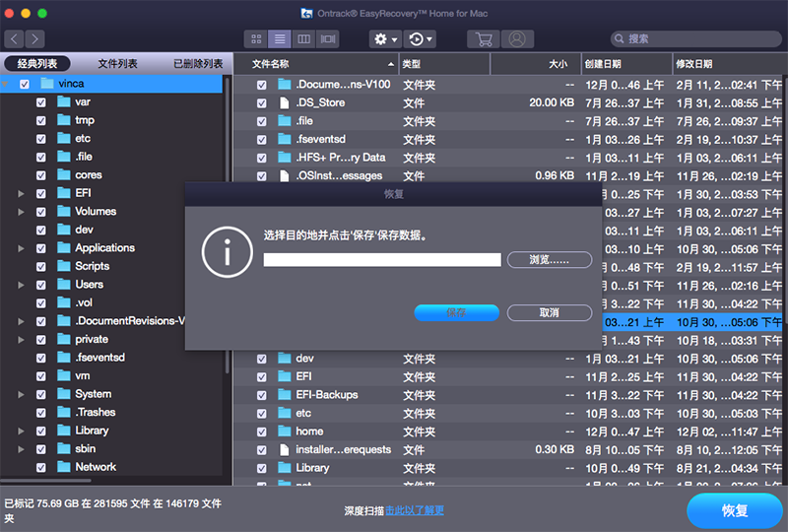This screenshot has width=788, height=532.
Task: Open the gear settings menu
Action: click(x=385, y=38)
